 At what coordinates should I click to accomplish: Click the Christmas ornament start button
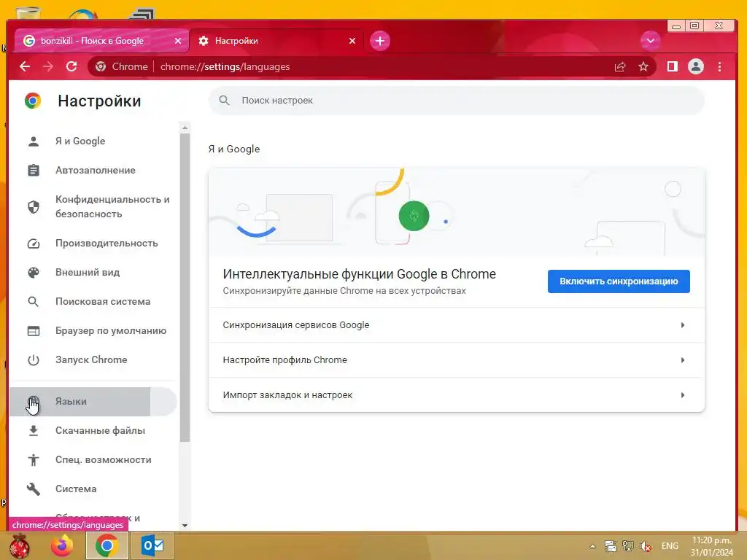coord(20,545)
